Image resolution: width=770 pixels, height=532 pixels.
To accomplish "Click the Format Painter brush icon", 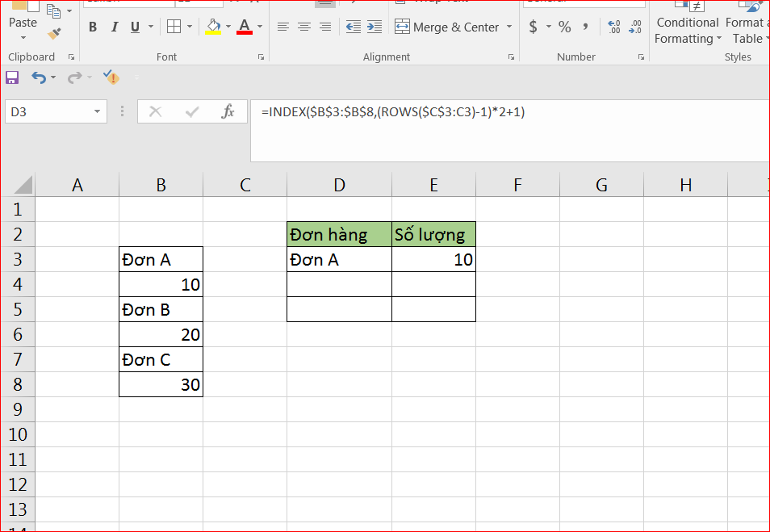I will click(x=54, y=34).
